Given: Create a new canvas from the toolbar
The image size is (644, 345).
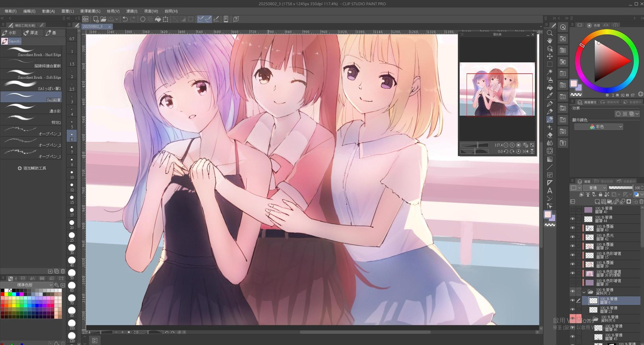Looking at the screenshot, I should 96,19.
